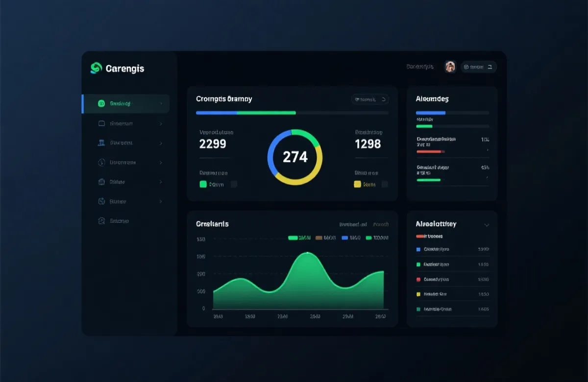Select the green circular icon in active sidebar item
The width and height of the screenshot is (588, 382).
(x=101, y=103)
